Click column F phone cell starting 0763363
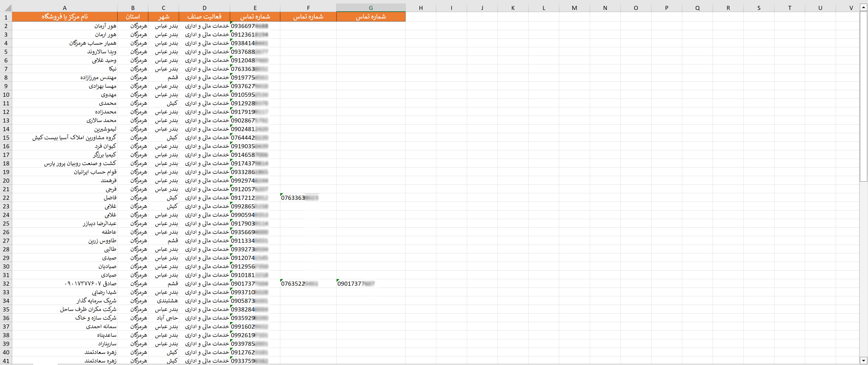The width and height of the screenshot is (868, 365). coord(308,198)
